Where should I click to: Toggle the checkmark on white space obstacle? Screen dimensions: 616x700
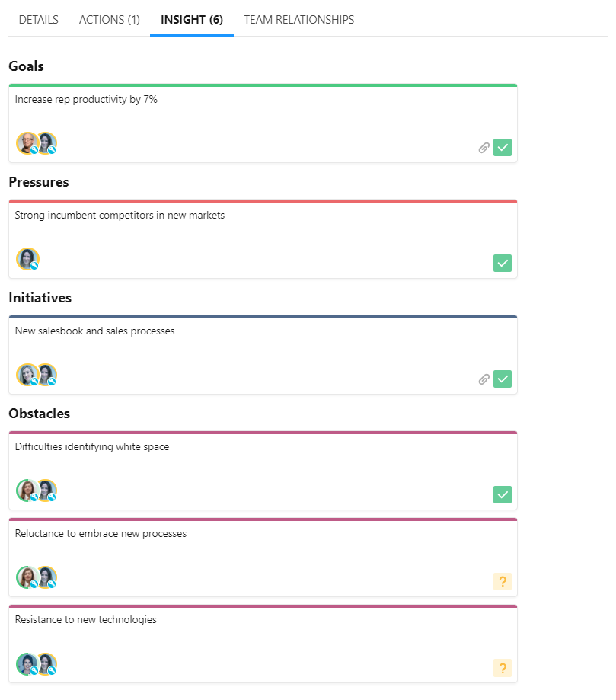(x=503, y=494)
